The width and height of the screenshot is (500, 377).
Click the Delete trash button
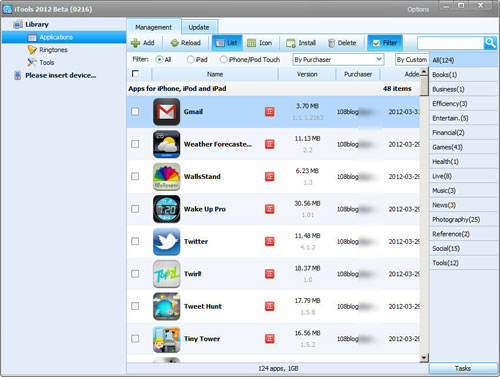(x=342, y=43)
